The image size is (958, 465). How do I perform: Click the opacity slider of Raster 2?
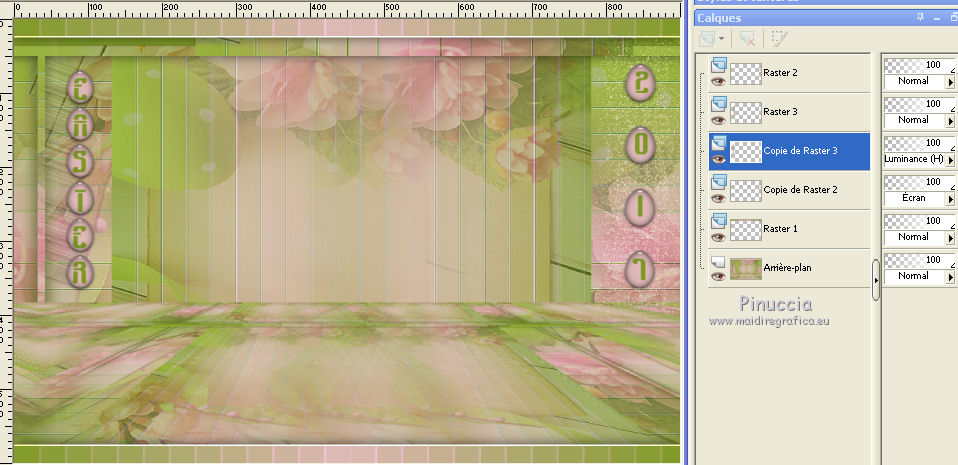click(920, 65)
